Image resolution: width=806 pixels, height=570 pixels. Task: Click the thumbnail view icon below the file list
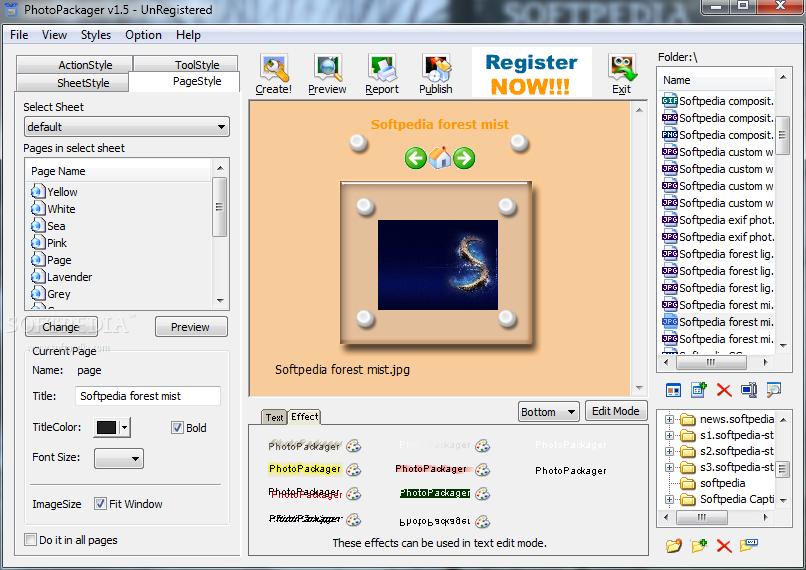[673, 390]
